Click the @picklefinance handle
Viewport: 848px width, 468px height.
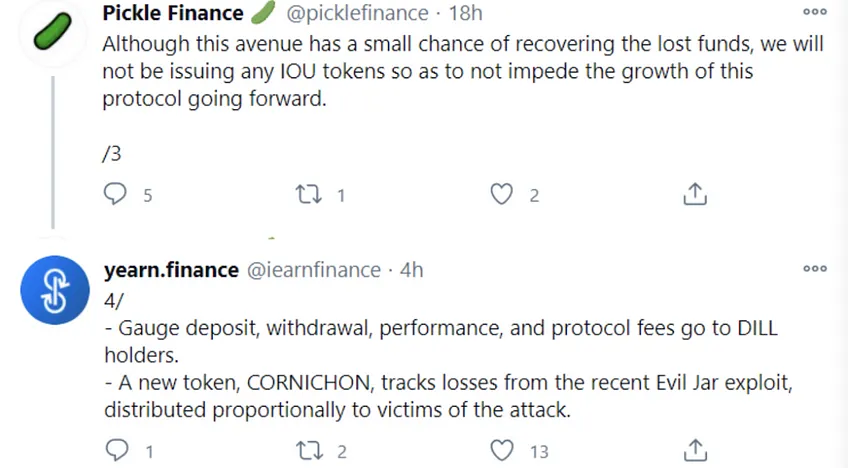pos(357,13)
